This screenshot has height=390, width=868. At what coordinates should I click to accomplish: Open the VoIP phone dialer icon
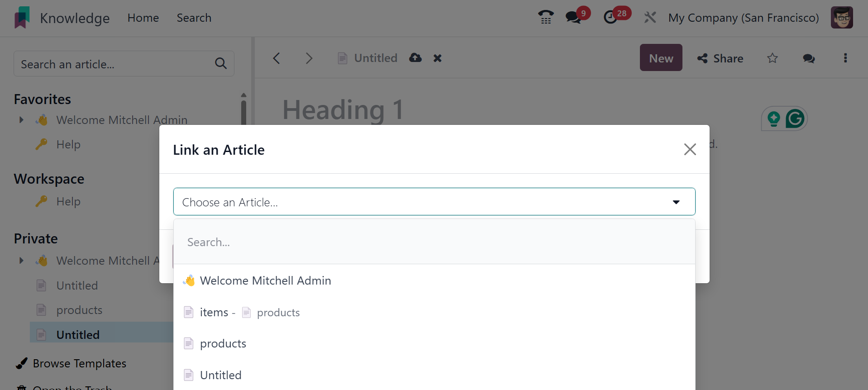546,18
